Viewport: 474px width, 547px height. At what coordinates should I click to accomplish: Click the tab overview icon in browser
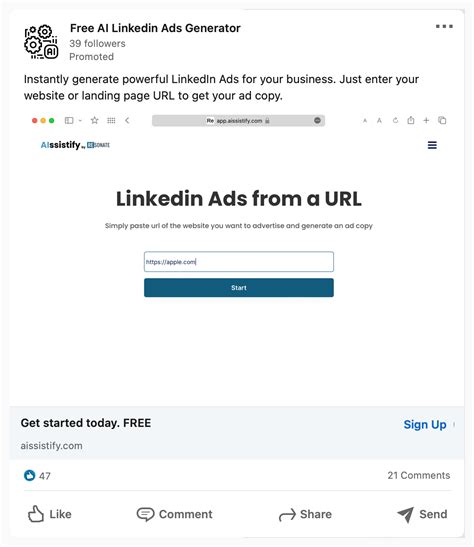[442, 120]
